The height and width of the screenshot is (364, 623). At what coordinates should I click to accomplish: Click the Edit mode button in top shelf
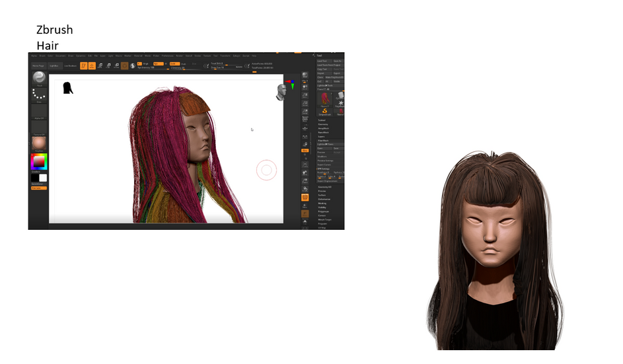[x=83, y=66]
